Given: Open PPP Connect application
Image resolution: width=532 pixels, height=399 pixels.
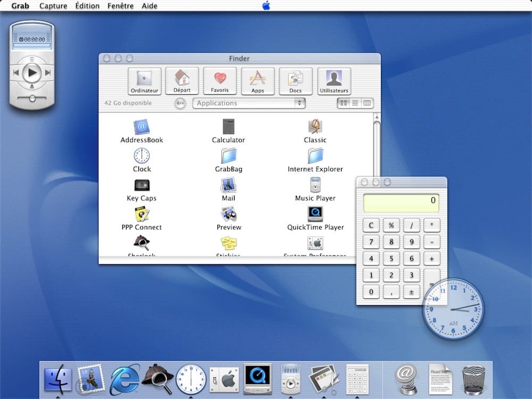Looking at the screenshot, I should 142,214.
